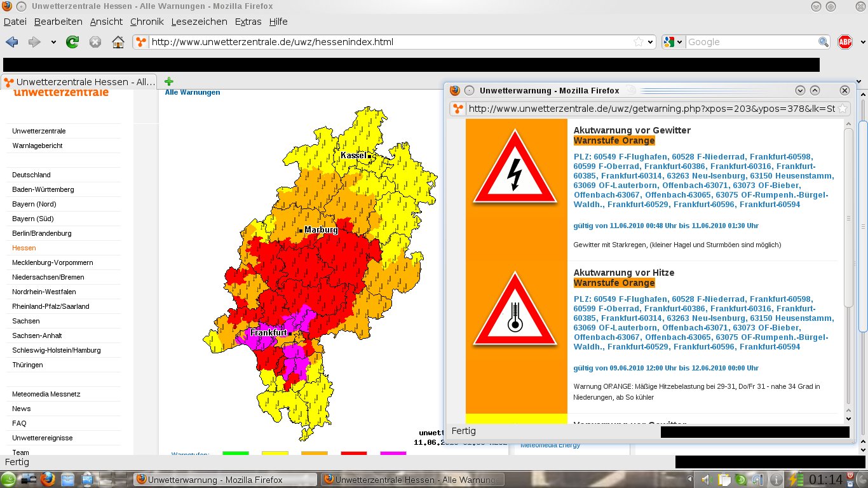868x488 pixels.
Task: Select Bayern (Süd) in the region list
Action: point(33,219)
